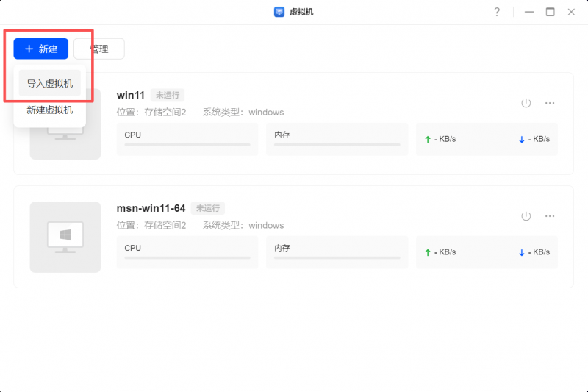Select the msn-win11-64 virtual machine name
Image resolution: width=588 pixels, height=392 pixels.
point(151,208)
